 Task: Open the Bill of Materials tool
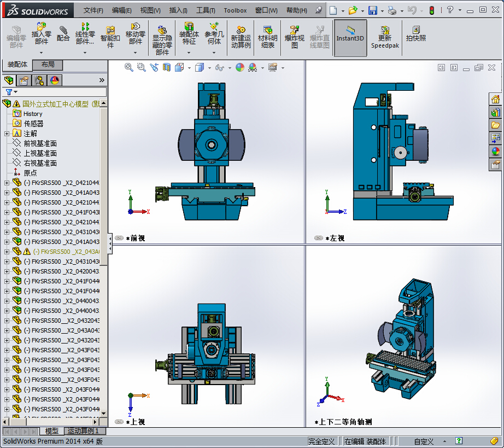267,37
